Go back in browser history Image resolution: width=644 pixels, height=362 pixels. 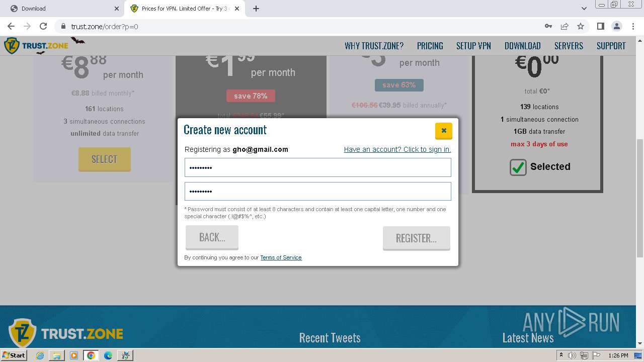coord(11,26)
